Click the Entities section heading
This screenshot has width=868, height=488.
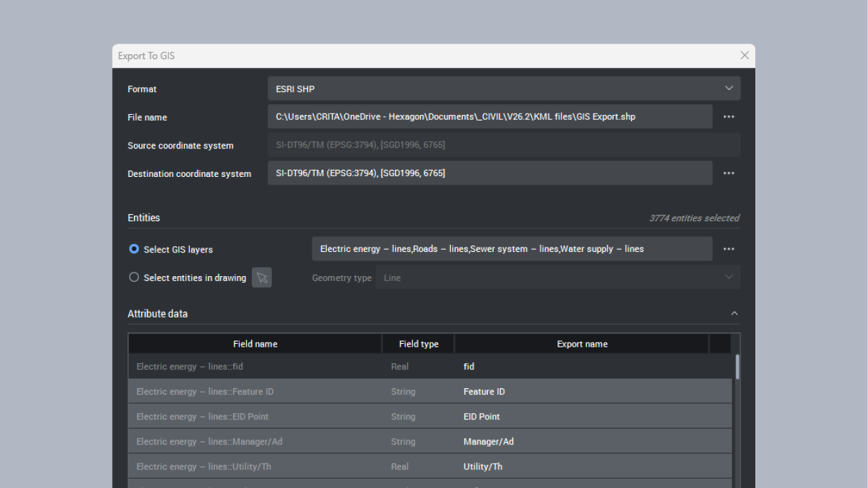(144, 218)
